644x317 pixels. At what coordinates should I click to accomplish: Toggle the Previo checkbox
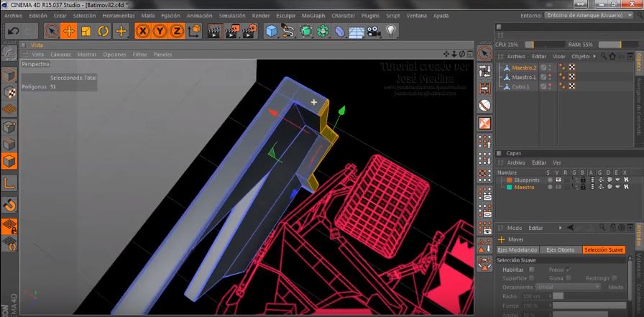coord(569,270)
